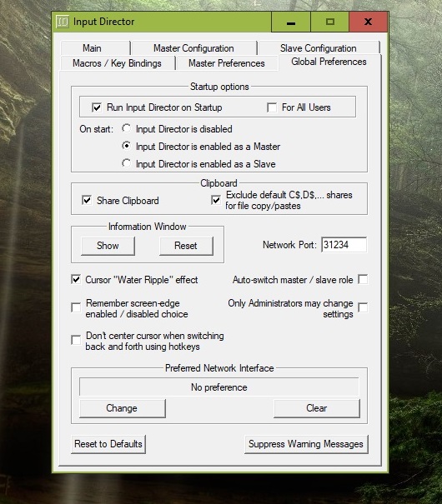Check Only Administrators may change settings
Screen dimensions: 442x504
click(x=363, y=307)
